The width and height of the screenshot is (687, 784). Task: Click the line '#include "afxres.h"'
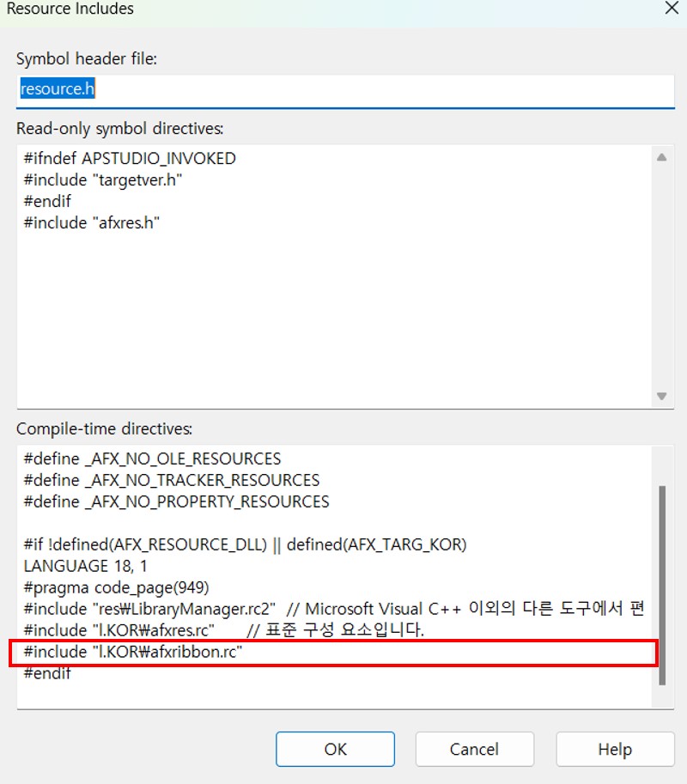click(x=92, y=223)
